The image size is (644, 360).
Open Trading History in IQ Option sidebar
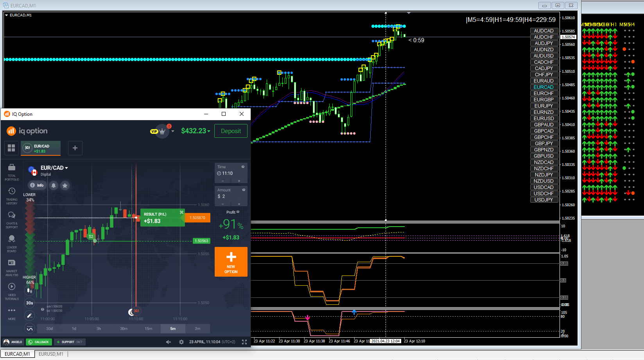(x=12, y=196)
